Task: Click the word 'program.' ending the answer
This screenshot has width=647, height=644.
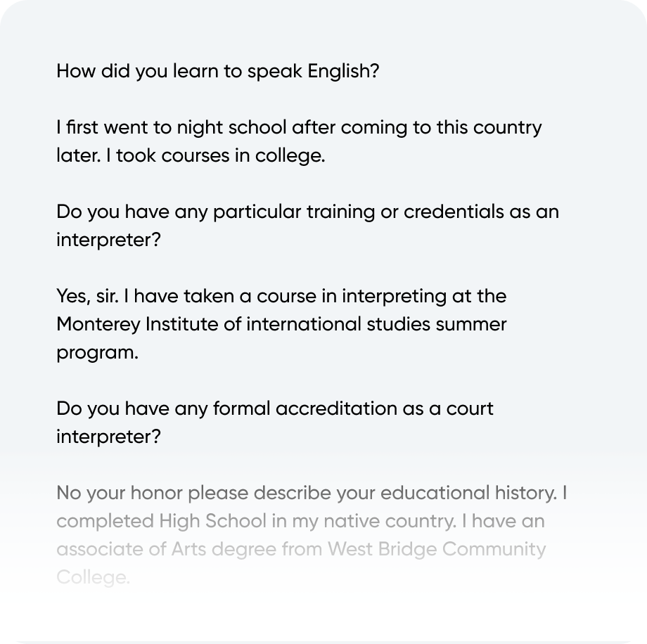Action: coord(97,353)
